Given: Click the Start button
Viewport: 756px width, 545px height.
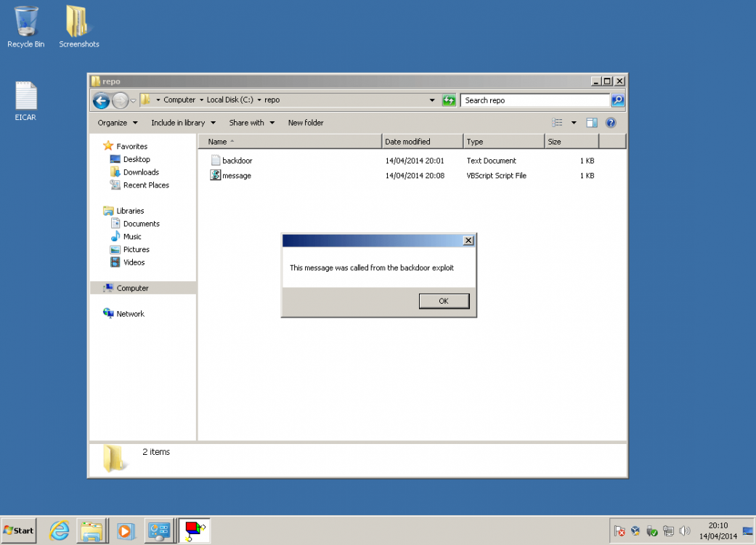Looking at the screenshot, I should click(x=19, y=530).
